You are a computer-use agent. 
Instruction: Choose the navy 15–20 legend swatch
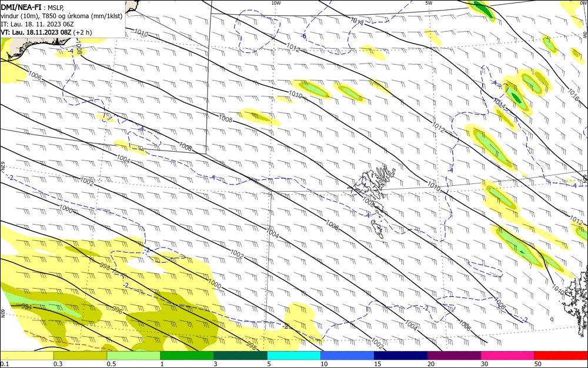[401, 356]
